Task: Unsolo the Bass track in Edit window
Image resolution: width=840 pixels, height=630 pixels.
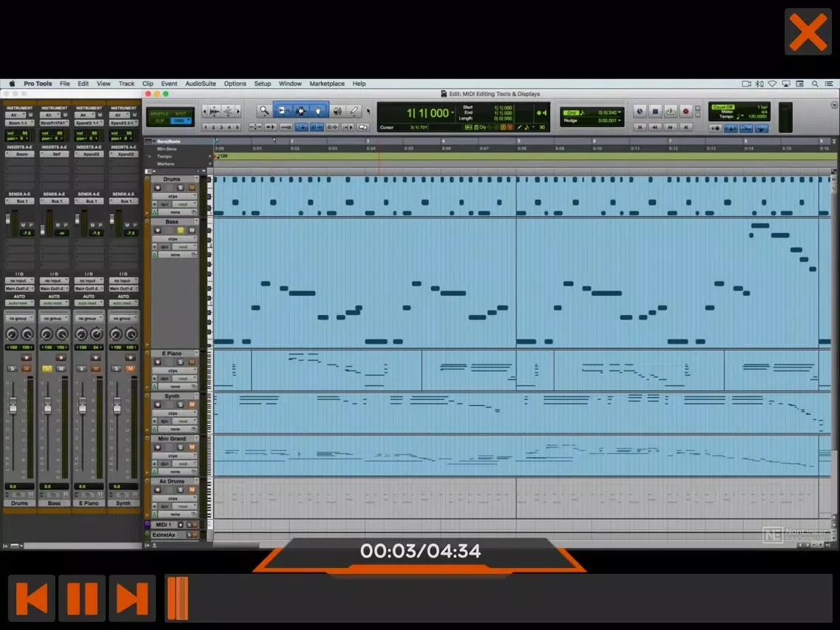Action: click(x=180, y=231)
